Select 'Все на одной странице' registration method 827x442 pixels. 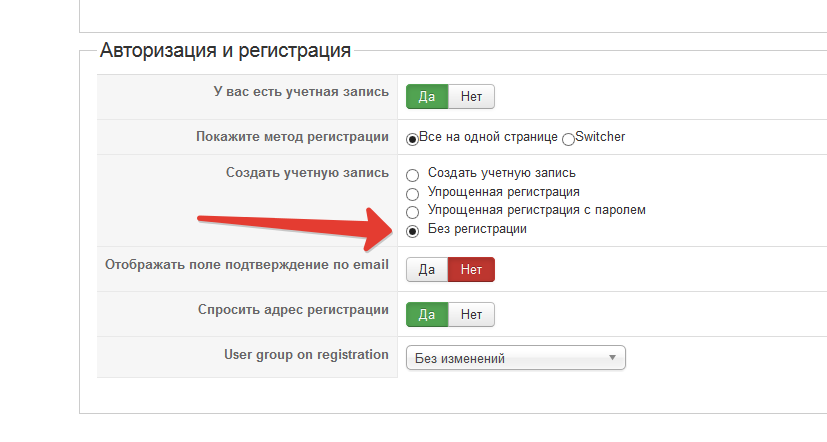tap(412, 138)
